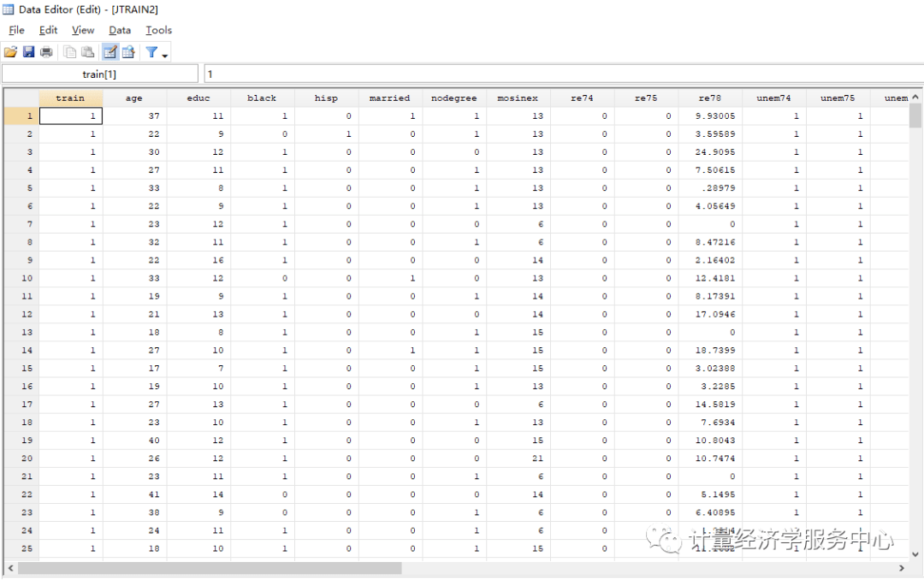The height and width of the screenshot is (580, 924).
Task: Open the filter dropdown arrow
Action: click(163, 53)
